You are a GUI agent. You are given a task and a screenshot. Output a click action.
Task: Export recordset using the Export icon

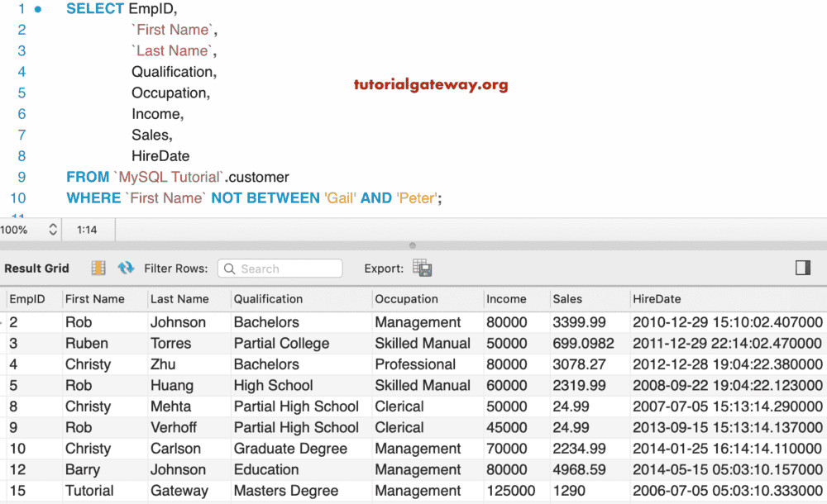[x=423, y=269]
